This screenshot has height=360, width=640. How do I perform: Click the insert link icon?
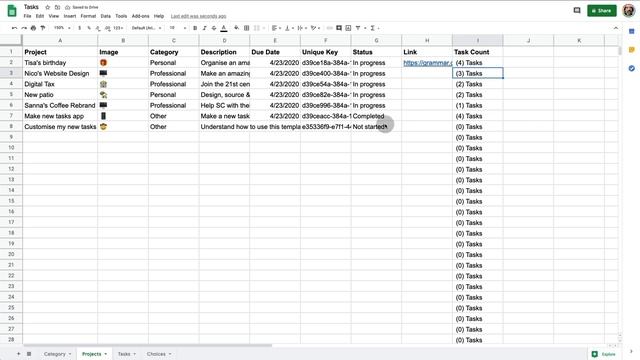pos(329,28)
